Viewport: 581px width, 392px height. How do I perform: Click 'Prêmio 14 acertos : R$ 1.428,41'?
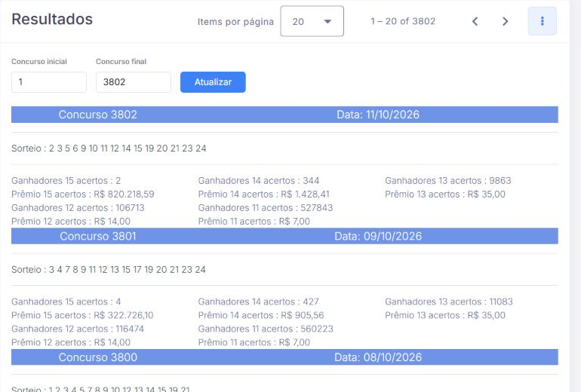pos(264,194)
